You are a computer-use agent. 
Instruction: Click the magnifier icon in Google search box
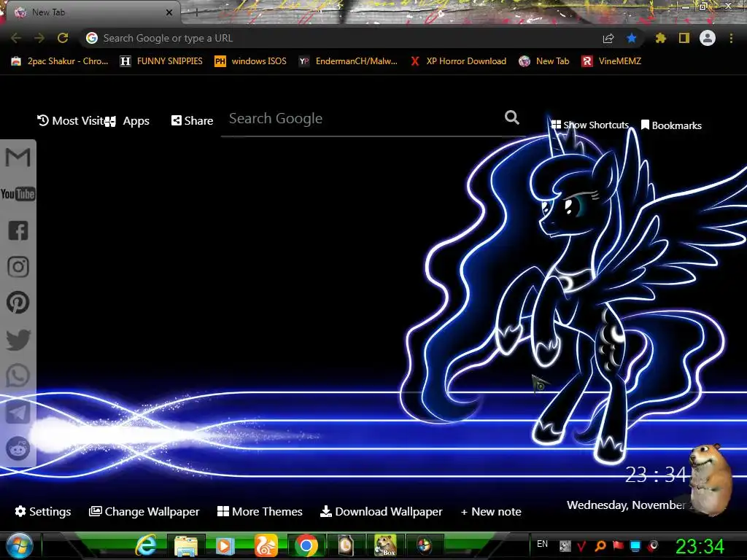pos(511,117)
